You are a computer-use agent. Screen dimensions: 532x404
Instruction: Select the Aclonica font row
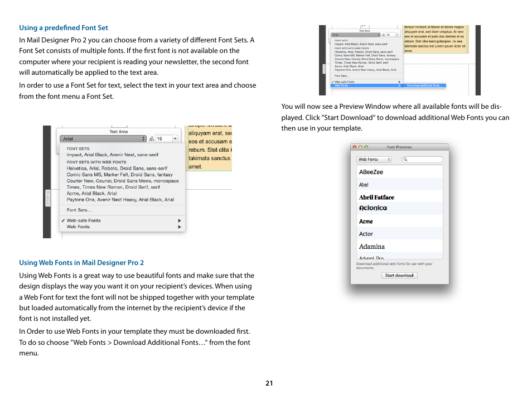[x=400, y=208]
